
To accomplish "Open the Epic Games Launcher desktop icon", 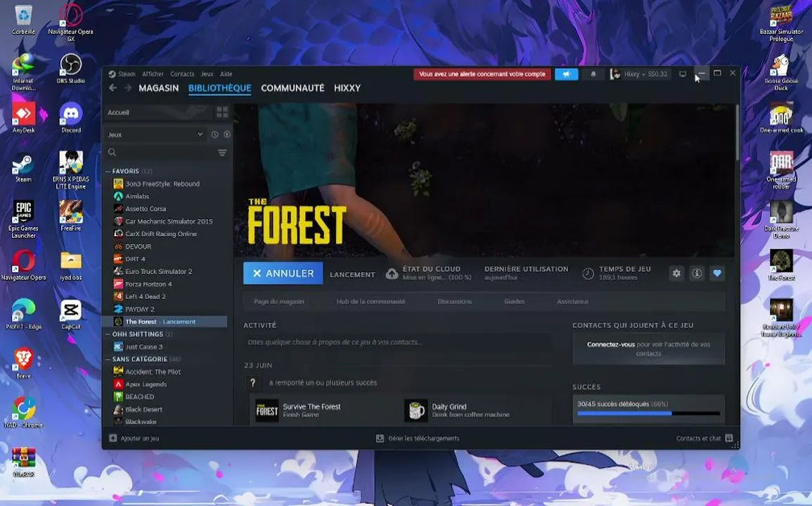I will point(23,219).
